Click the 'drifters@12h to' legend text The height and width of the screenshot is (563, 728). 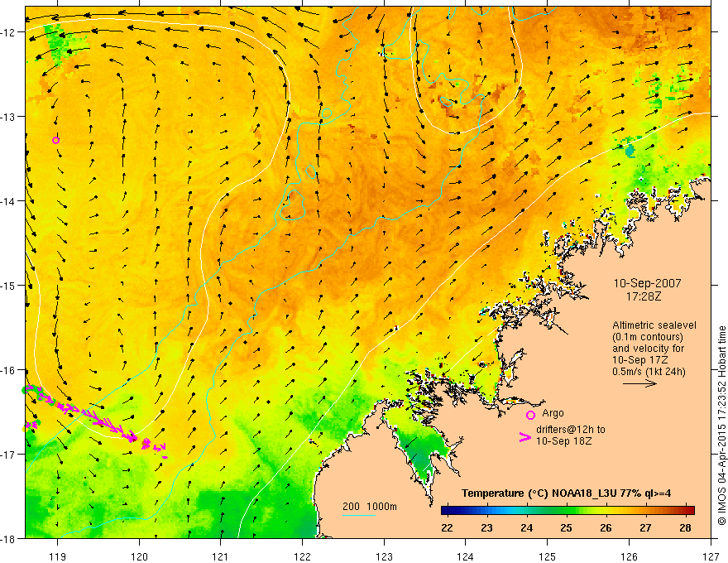(571, 430)
